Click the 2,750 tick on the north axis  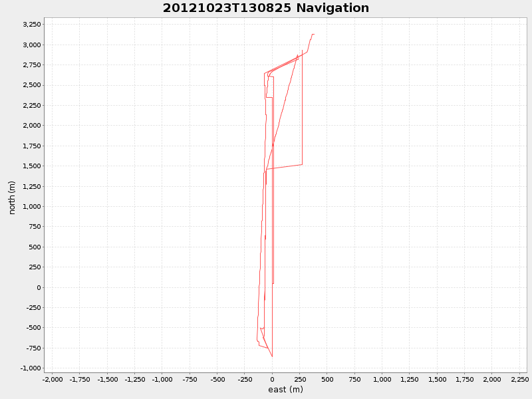[x=33, y=65]
